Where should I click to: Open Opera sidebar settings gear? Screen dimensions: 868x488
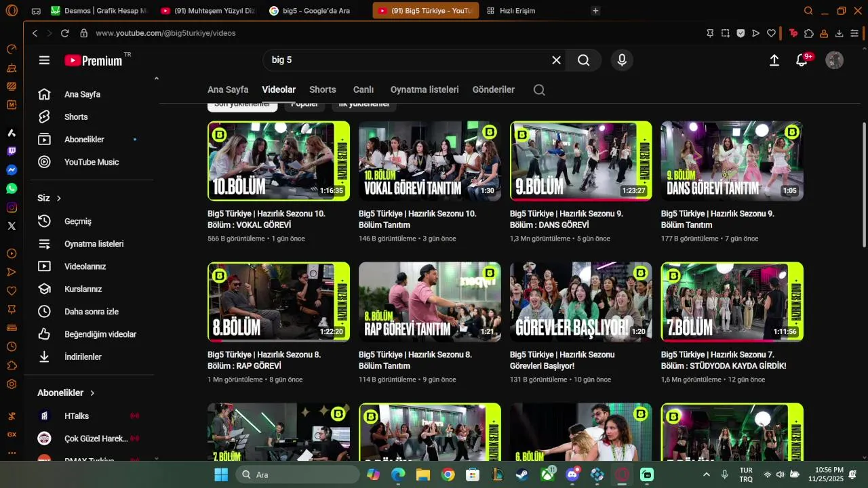(x=12, y=384)
